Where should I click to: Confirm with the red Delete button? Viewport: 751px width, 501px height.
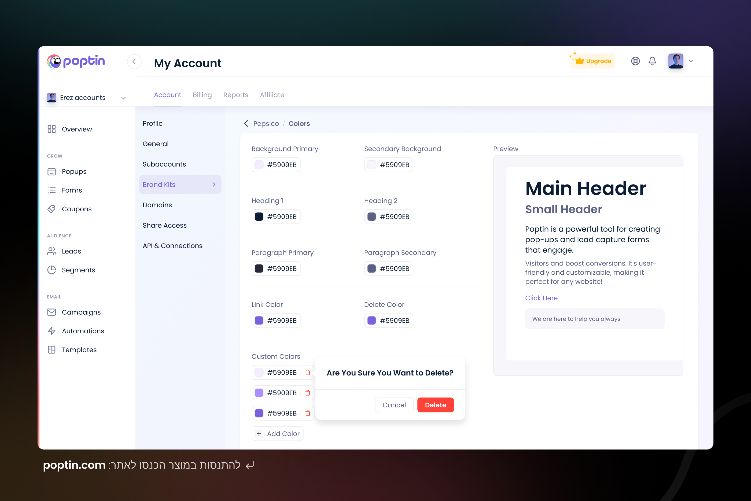435,405
